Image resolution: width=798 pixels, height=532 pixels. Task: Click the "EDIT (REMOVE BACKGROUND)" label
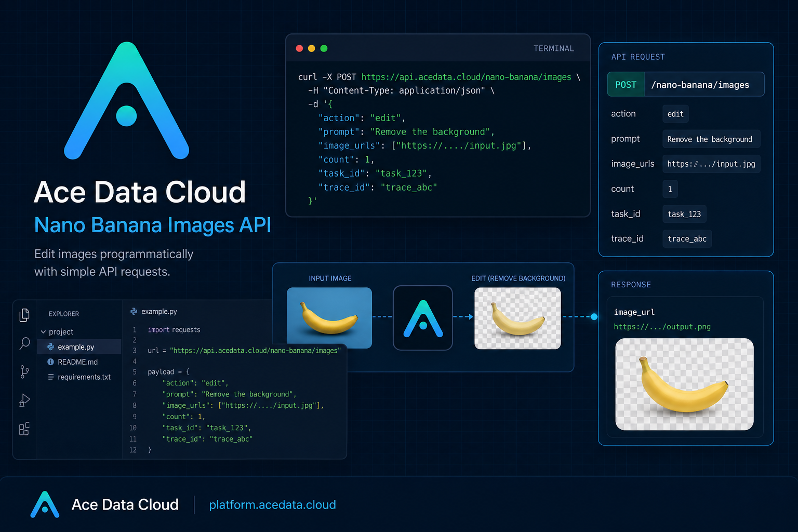[x=518, y=278]
